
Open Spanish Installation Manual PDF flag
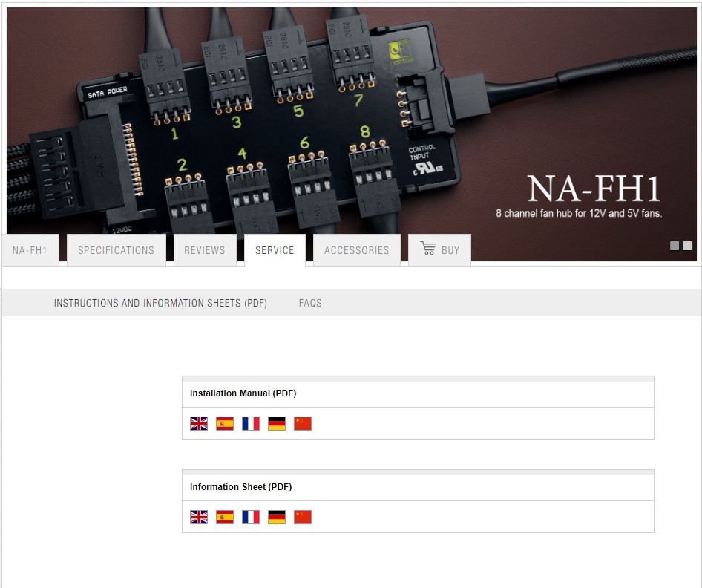[x=225, y=423]
